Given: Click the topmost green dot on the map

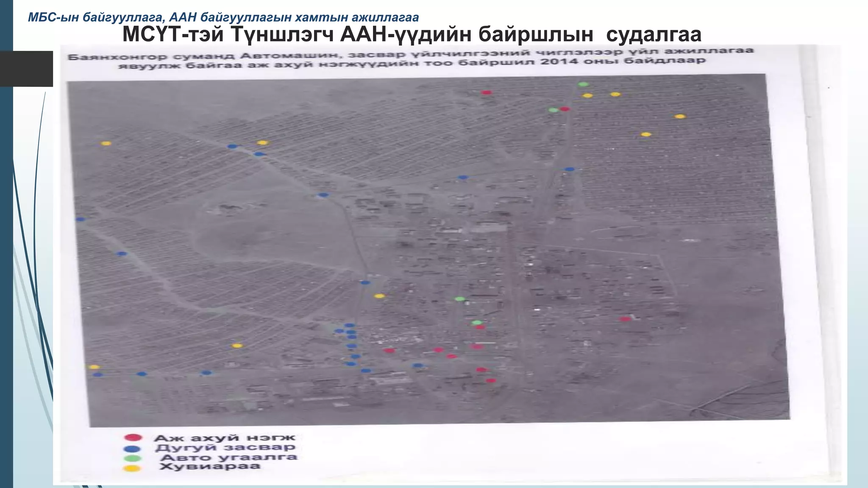Looking at the screenshot, I should pyautogui.click(x=584, y=84).
